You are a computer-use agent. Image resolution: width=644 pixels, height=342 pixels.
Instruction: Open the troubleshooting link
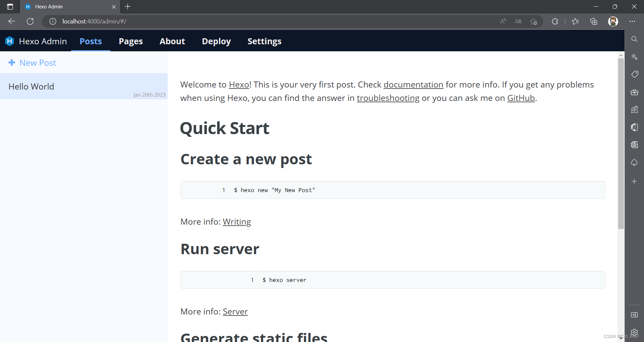[x=388, y=98]
